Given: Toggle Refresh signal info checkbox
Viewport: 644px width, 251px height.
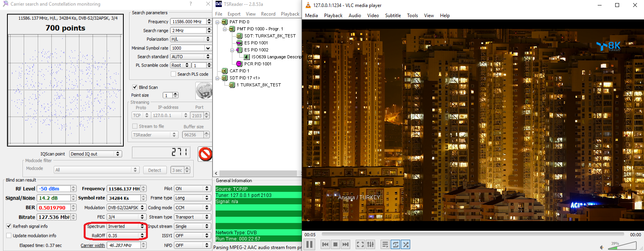Looking at the screenshot, I should tap(9, 226).
